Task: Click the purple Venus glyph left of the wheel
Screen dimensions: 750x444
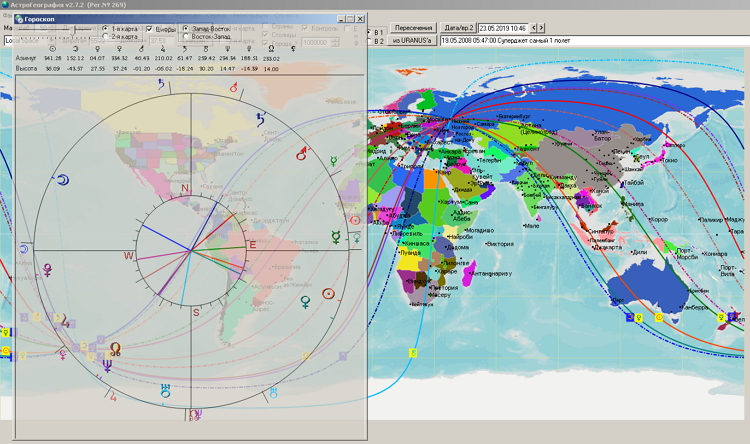Action: (45, 270)
